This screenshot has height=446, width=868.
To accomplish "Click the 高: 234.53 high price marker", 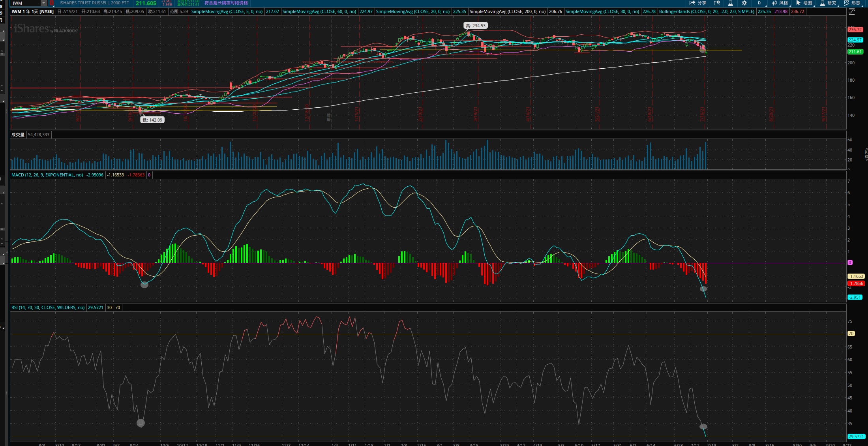I will pyautogui.click(x=476, y=26).
